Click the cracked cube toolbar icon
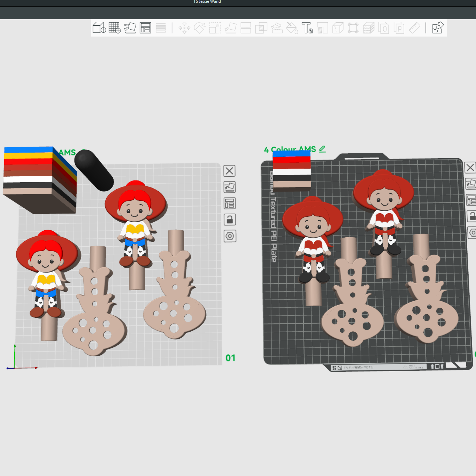The image size is (476, 476). [338, 28]
